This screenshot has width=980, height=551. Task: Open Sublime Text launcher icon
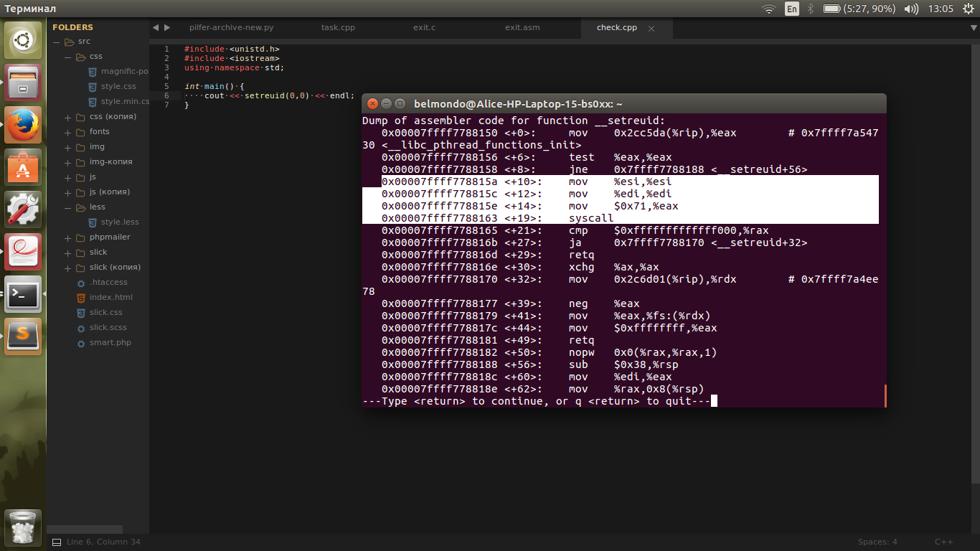(23, 336)
